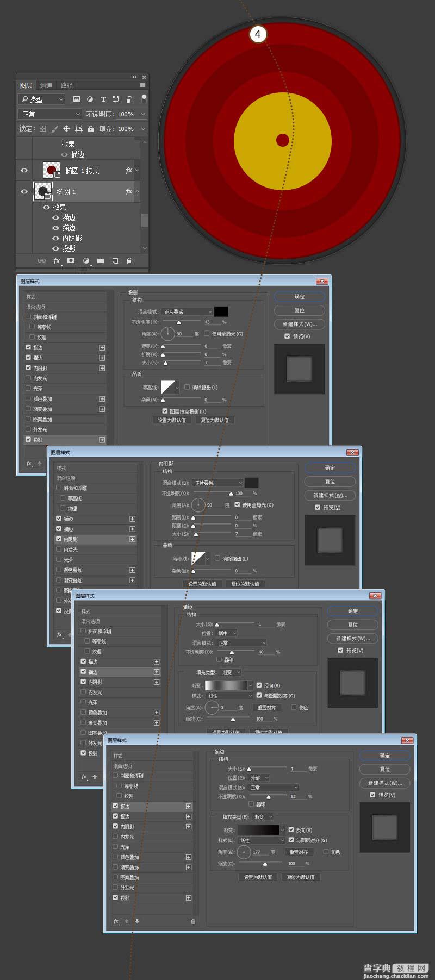Create new layer icon in Layers panel
This screenshot has height=980, width=435.
115,261
